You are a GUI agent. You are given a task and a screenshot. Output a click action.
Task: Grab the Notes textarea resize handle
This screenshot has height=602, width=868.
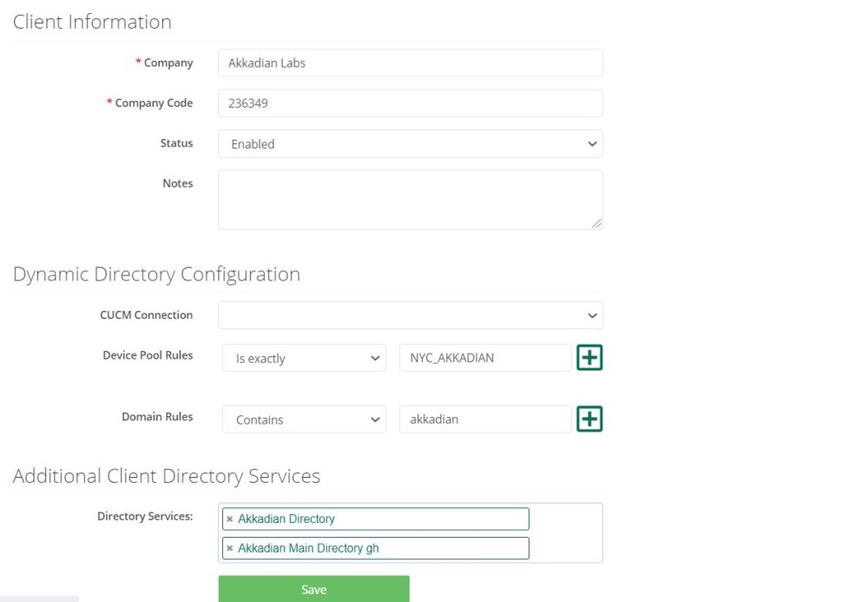pos(596,223)
